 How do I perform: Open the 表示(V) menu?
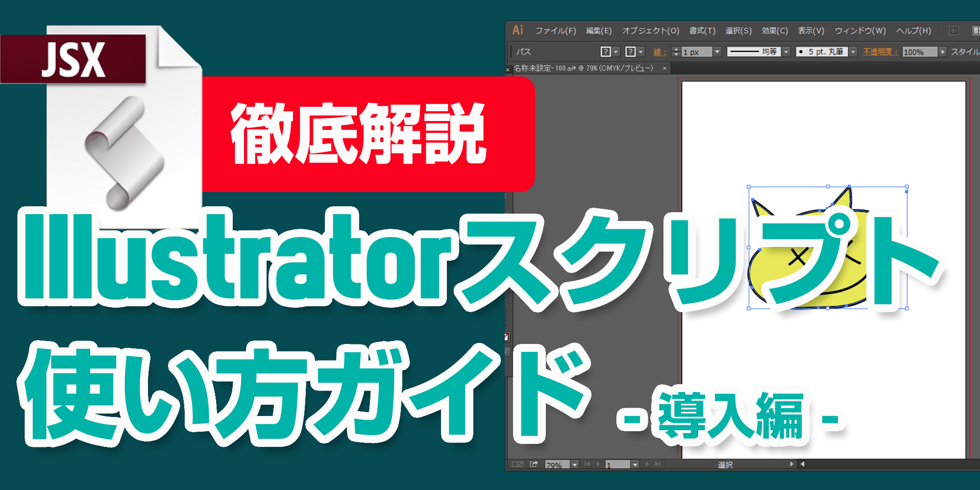coord(811,30)
